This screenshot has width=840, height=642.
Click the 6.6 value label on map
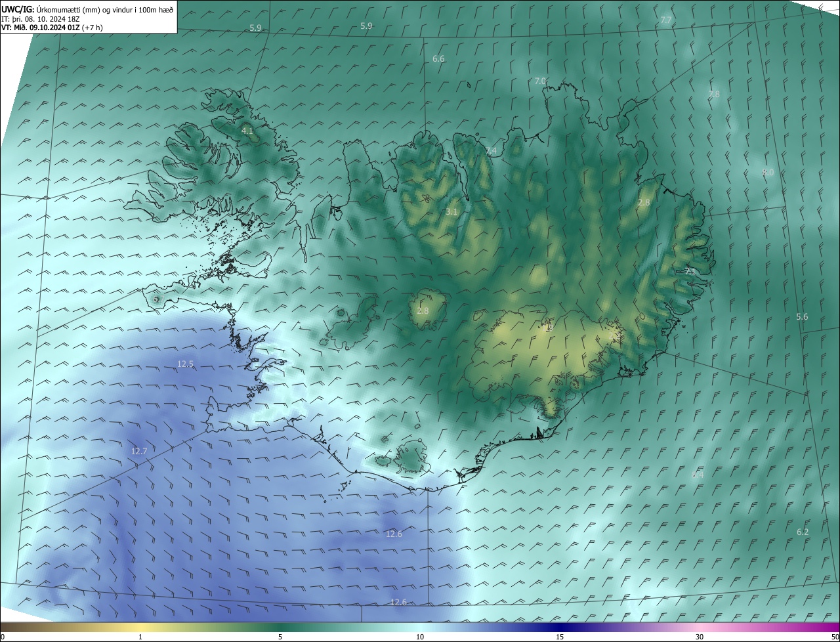[x=438, y=59]
